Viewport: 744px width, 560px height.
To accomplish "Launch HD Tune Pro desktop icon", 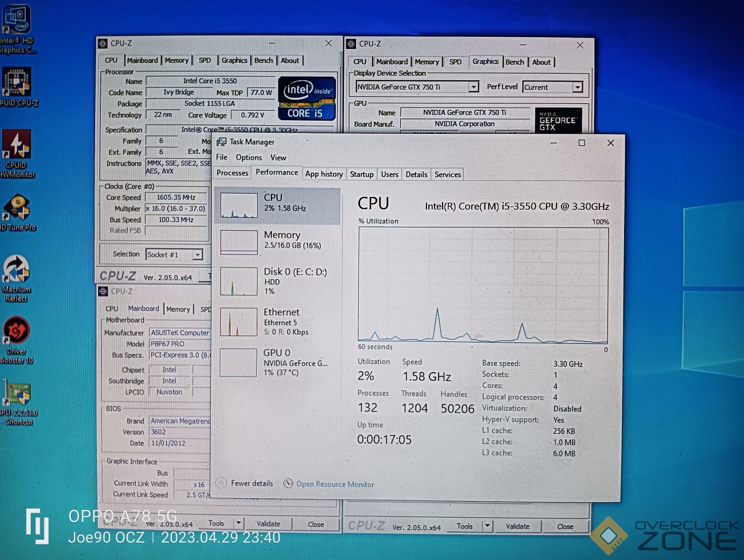I will (18, 213).
